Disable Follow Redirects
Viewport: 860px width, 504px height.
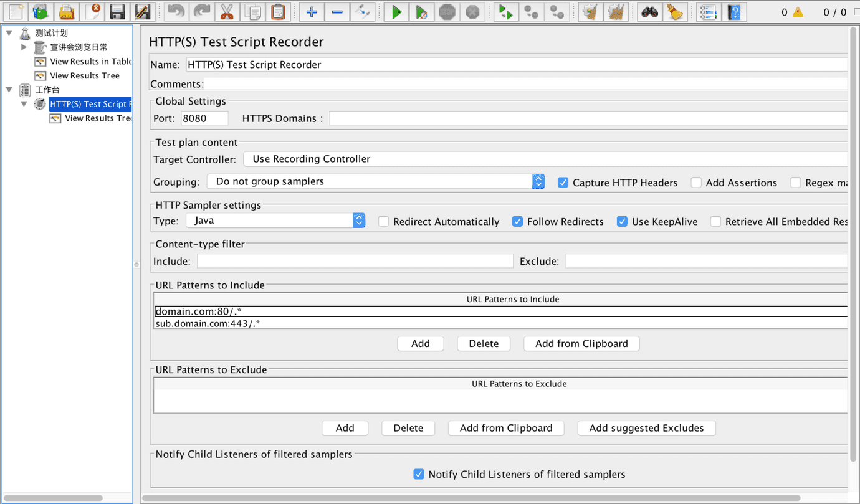click(x=517, y=221)
